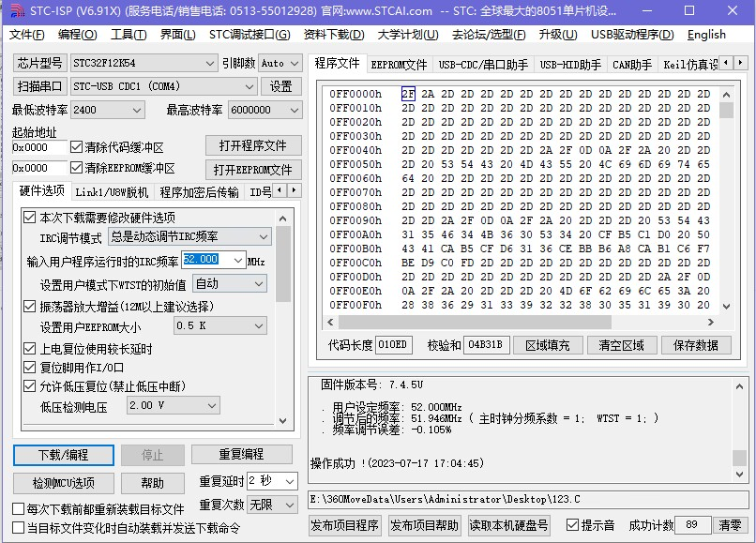Toggle 振荡器放大增益 checkbox
This screenshot has width=756, height=543.
[29, 307]
